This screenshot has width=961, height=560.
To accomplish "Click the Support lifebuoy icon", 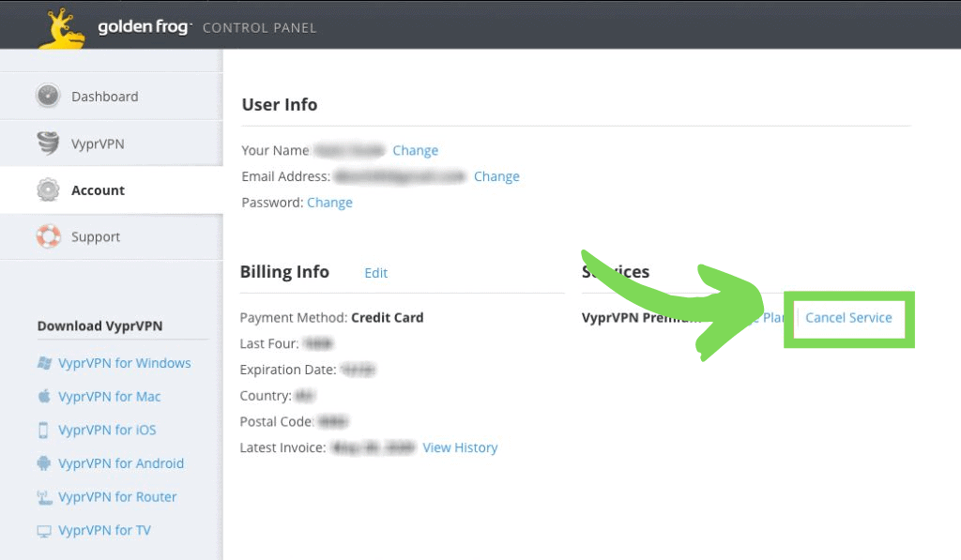I will (48, 235).
